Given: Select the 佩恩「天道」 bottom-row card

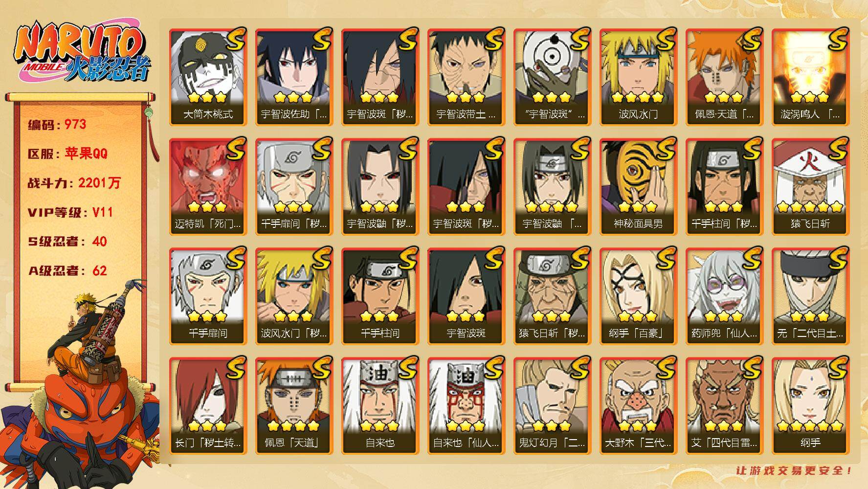Looking at the screenshot, I should [294, 405].
